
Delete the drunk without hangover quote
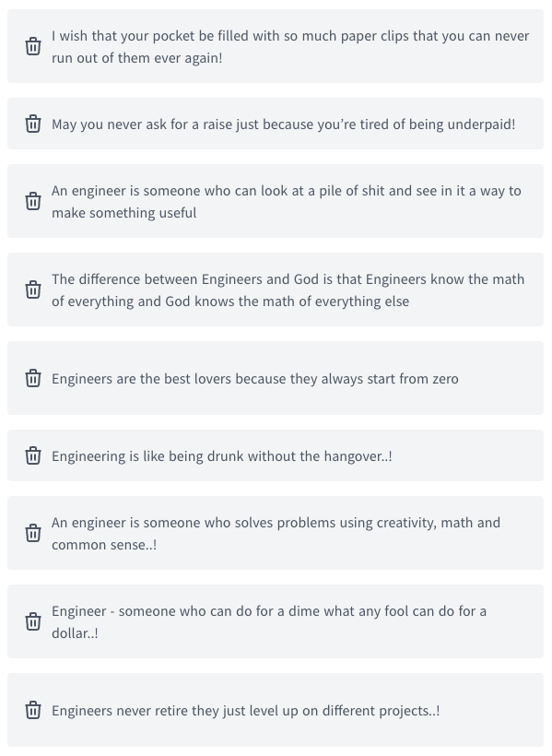(x=33, y=455)
